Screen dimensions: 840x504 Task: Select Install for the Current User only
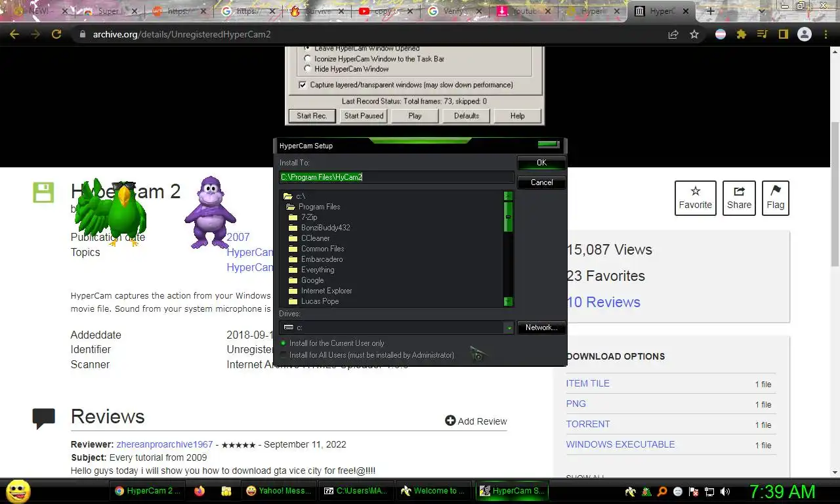coord(332,343)
